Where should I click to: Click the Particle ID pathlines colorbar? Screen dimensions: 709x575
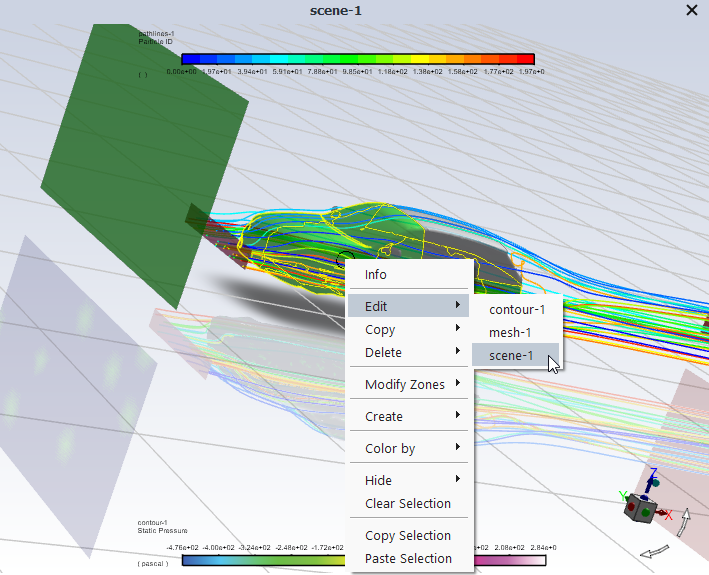pyautogui.click(x=357, y=59)
